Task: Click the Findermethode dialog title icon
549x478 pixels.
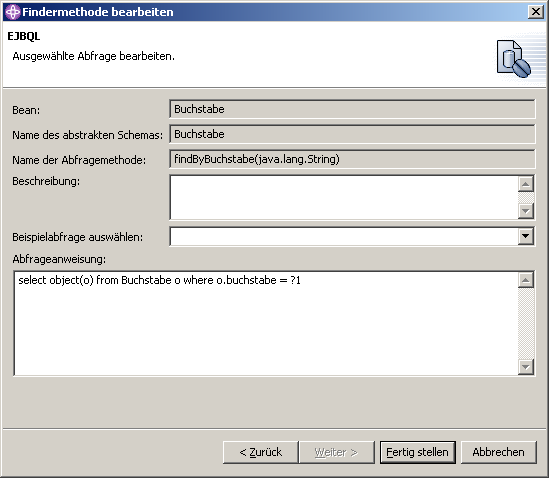Action: pos(13,12)
